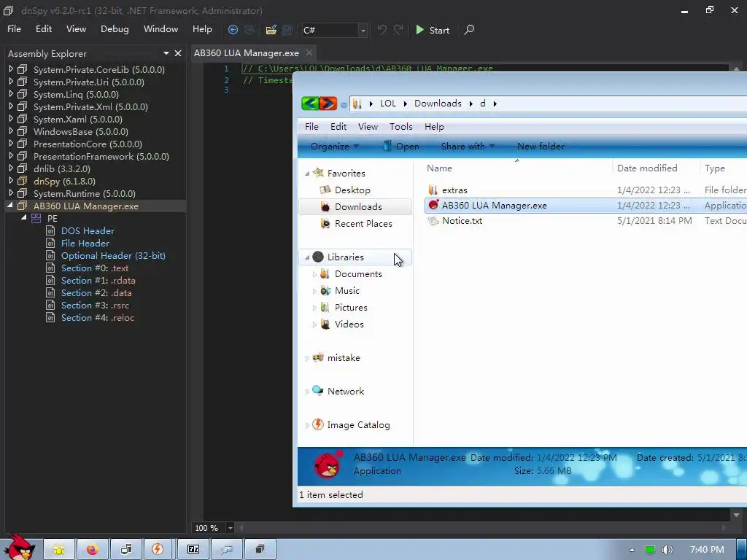This screenshot has width=747, height=560.
Task: Close the AB360 LUA Manager.exe tab
Action: pos(309,52)
